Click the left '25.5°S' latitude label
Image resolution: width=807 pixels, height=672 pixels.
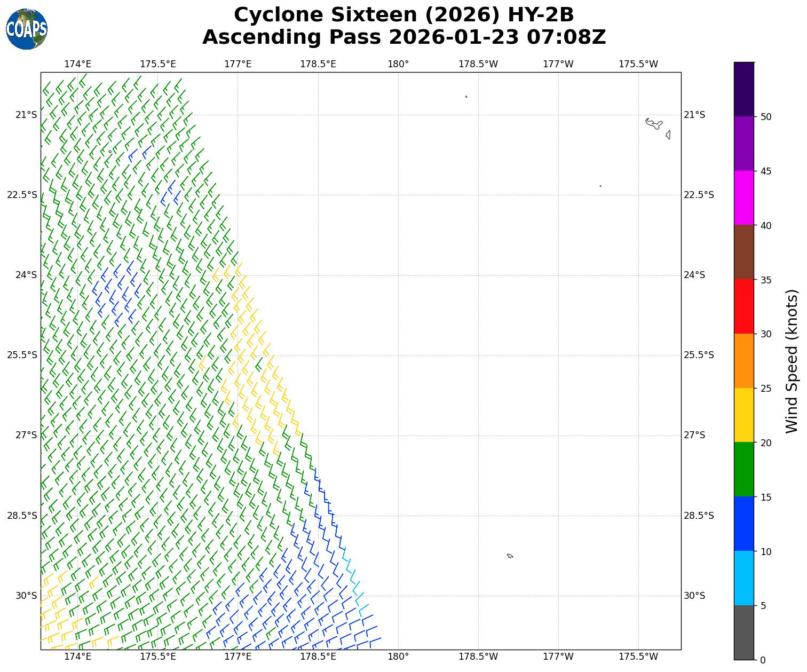point(22,355)
